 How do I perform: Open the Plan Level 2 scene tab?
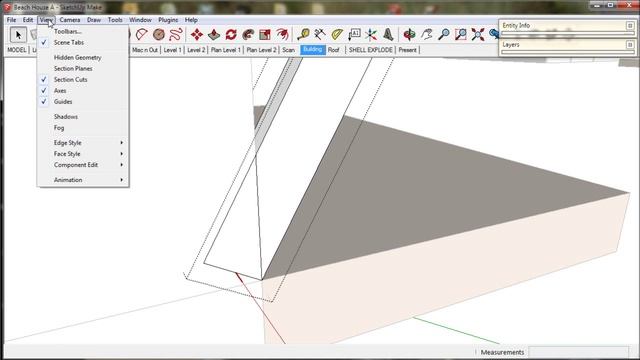(x=262, y=50)
